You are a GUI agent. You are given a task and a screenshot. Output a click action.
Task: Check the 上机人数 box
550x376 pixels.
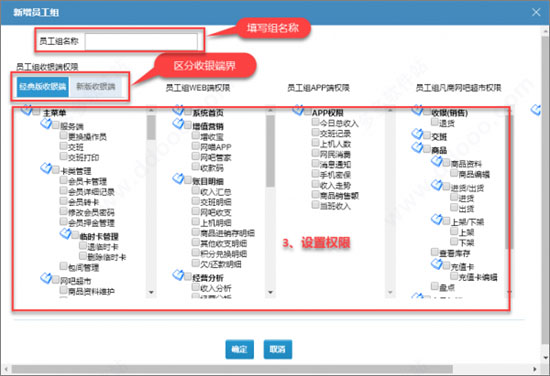coord(315,142)
